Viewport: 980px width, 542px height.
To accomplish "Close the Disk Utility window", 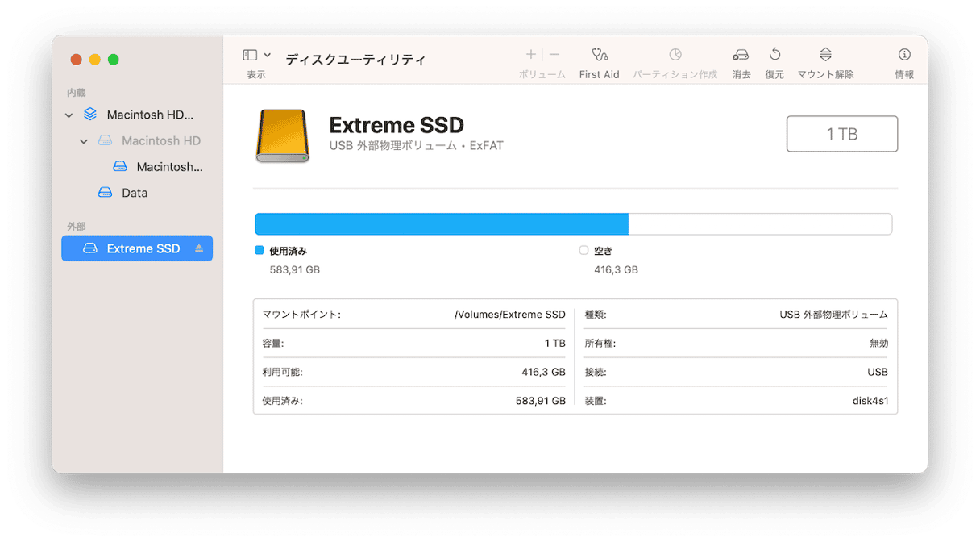I will pyautogui.click(x=76, y=60).
